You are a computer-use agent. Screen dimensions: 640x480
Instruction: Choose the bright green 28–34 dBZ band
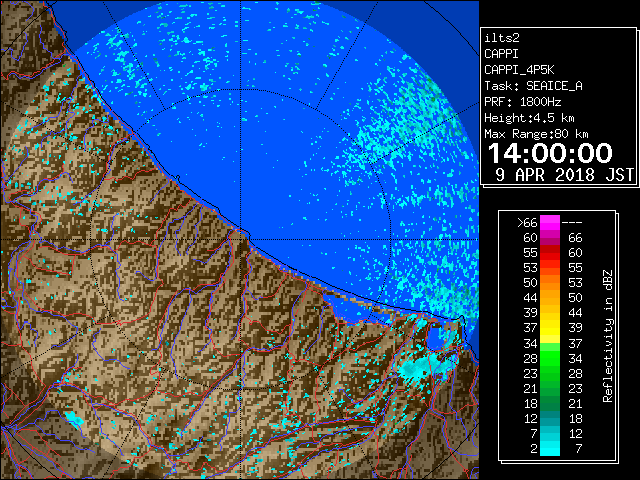click(x=550, y=358)
